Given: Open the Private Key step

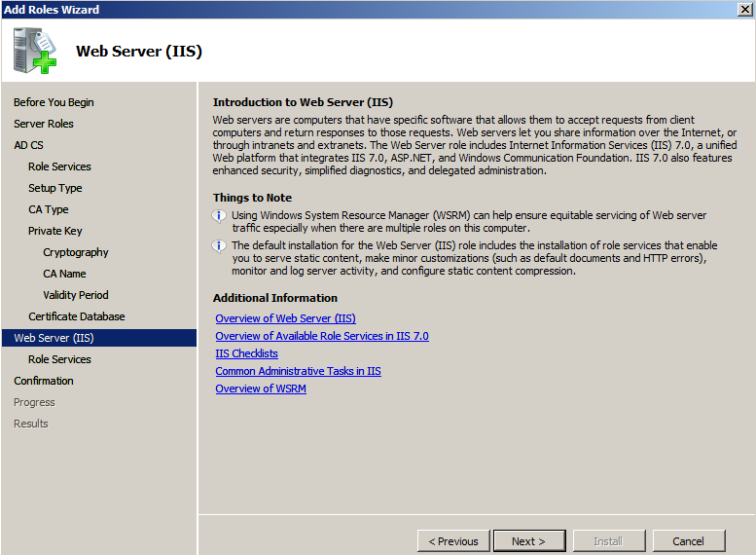Looking at the screenshot, I should tap(55, 231).
